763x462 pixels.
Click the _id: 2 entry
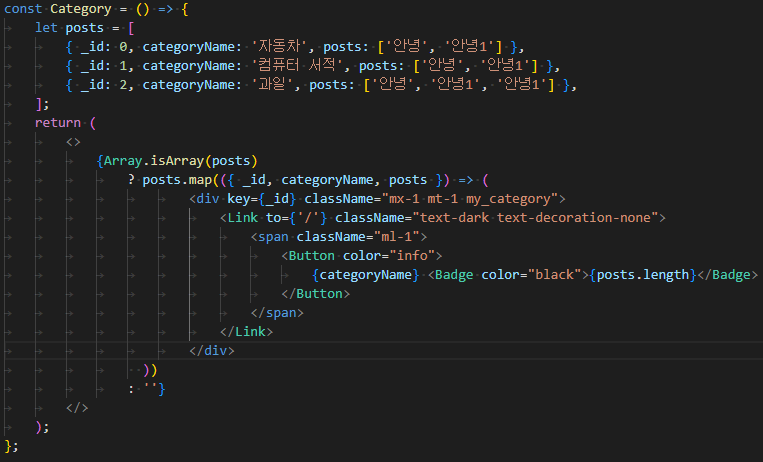point(104,85)
